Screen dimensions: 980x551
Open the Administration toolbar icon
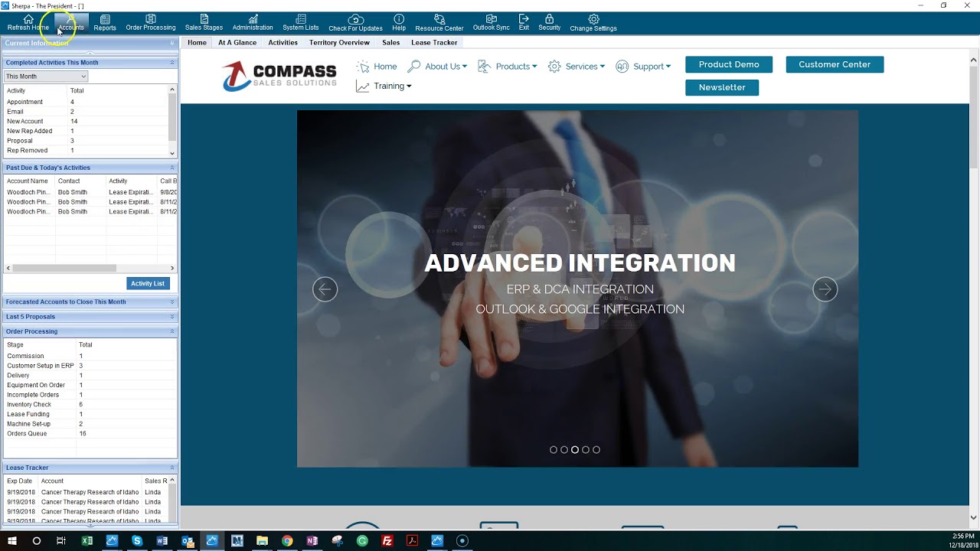point(253,22)
